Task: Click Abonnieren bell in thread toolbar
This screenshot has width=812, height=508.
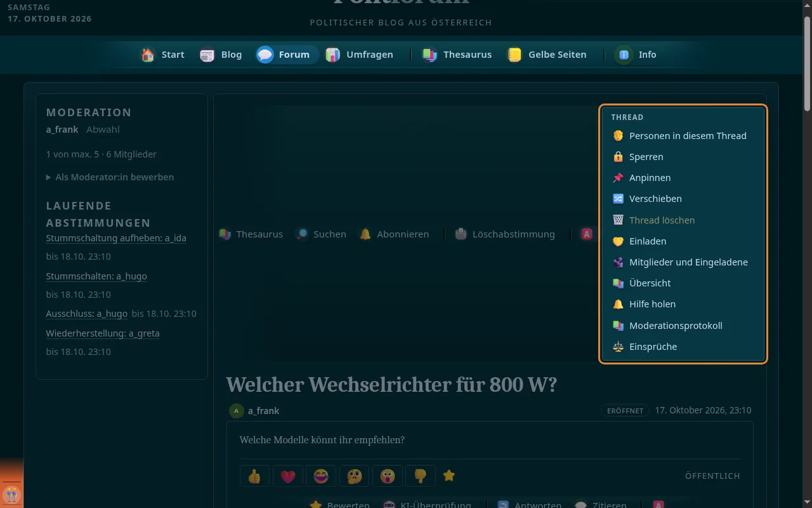Action: [394, 234]
